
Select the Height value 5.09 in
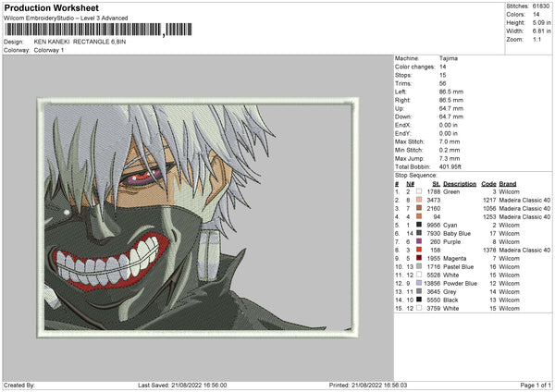tap(541, 22)
